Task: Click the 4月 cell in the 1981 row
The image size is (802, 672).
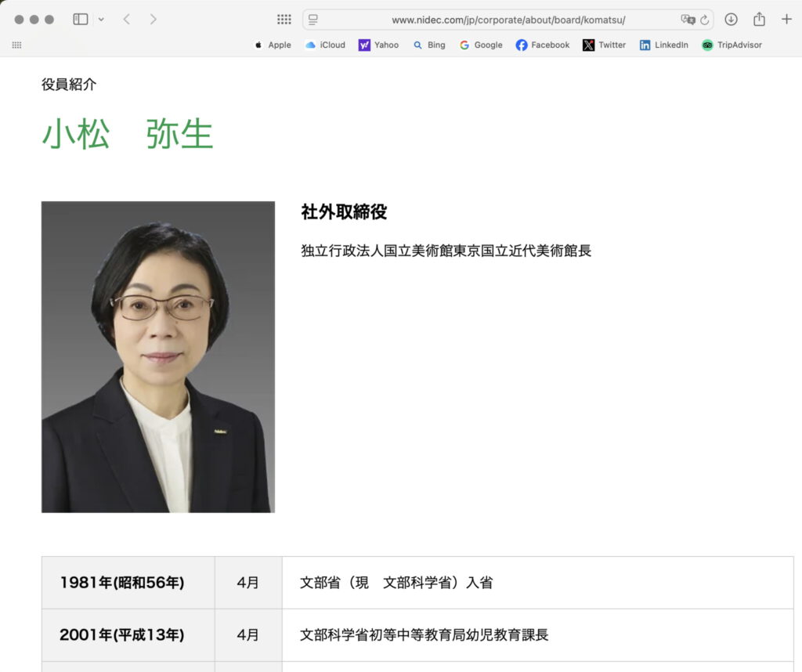Action: 248,583
